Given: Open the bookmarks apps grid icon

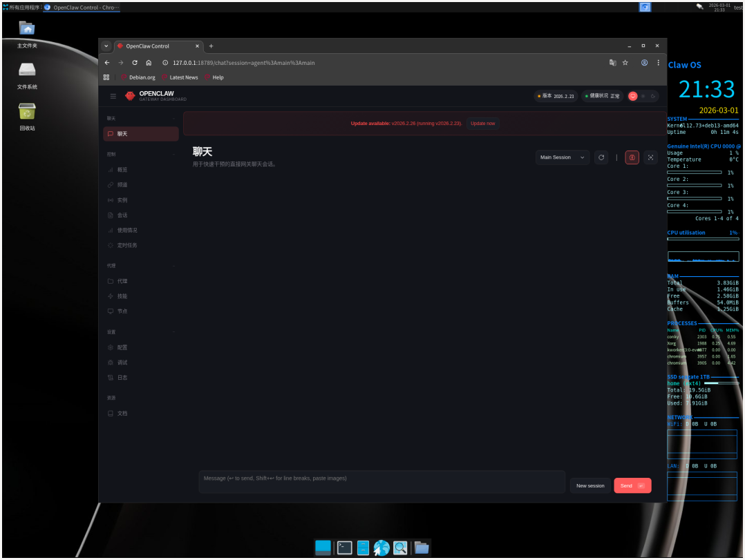Looking at the screenshot, I should click(106, 77).
